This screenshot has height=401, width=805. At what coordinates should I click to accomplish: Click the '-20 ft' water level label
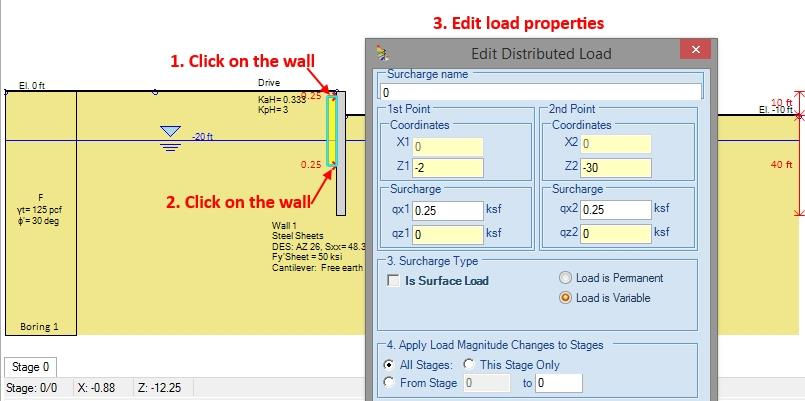point(202,137)
